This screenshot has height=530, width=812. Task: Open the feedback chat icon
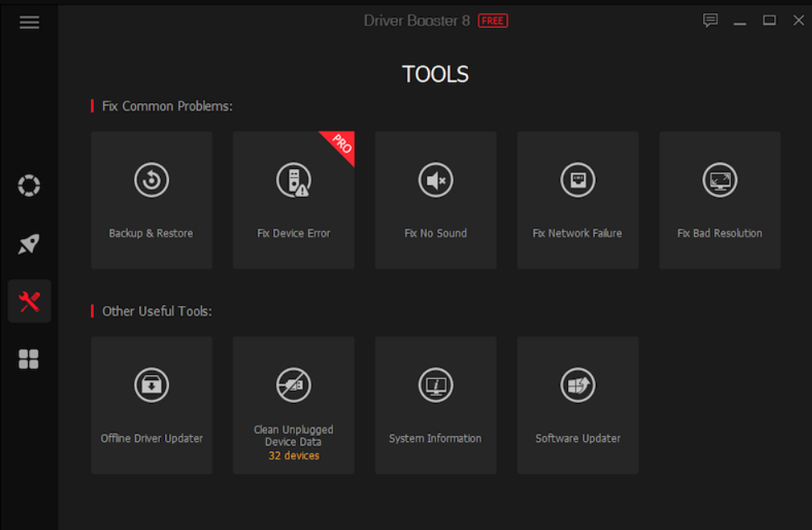point(710,21)
